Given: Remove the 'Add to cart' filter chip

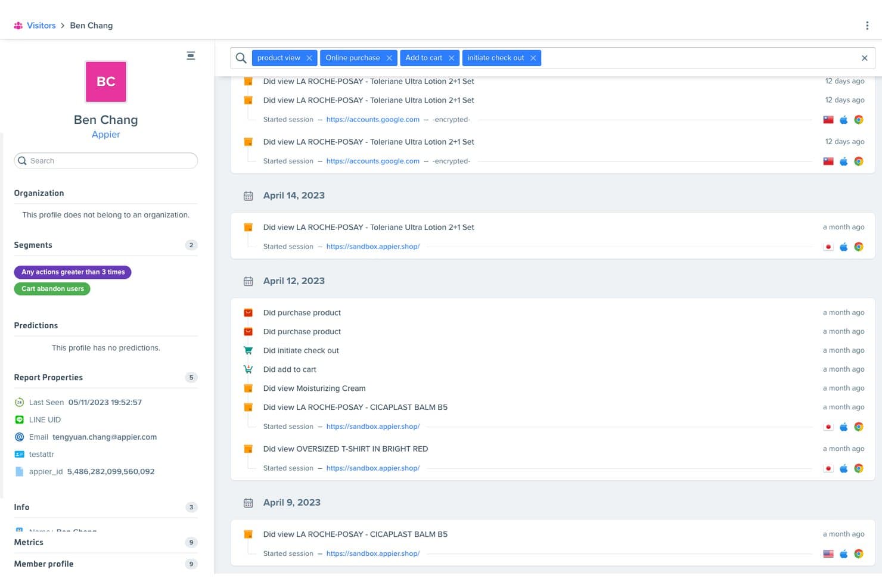Looking at the screenshot, I should click(451, 58).
